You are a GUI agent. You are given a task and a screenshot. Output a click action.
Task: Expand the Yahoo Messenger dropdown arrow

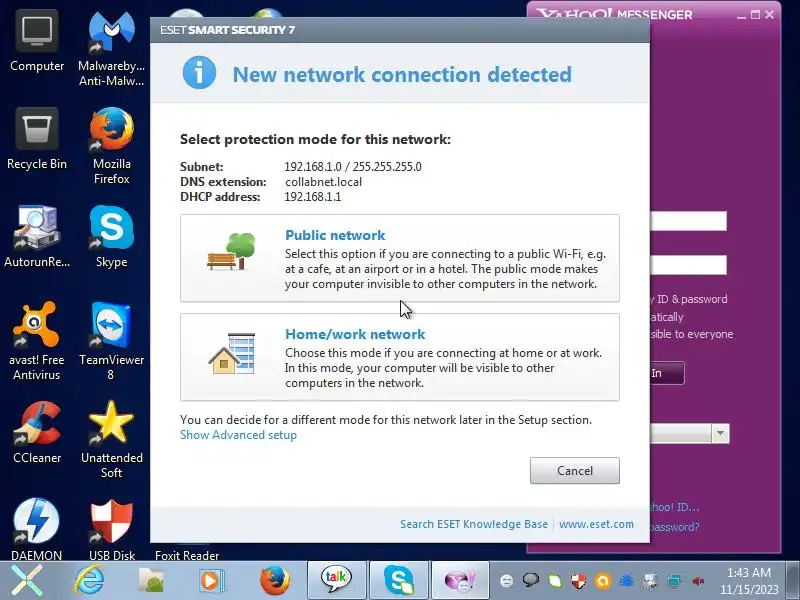pos(720,434)
